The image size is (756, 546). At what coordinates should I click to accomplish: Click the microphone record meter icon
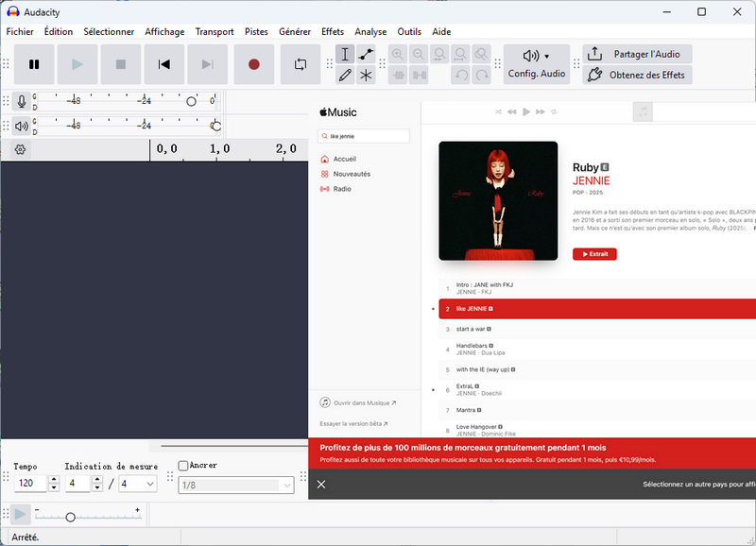tap(21, 101)
